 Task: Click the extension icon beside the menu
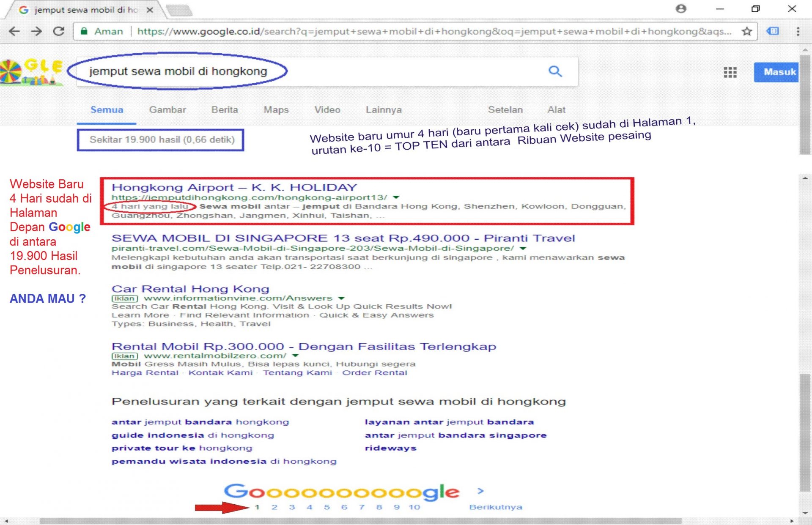[x=773, y=31]
